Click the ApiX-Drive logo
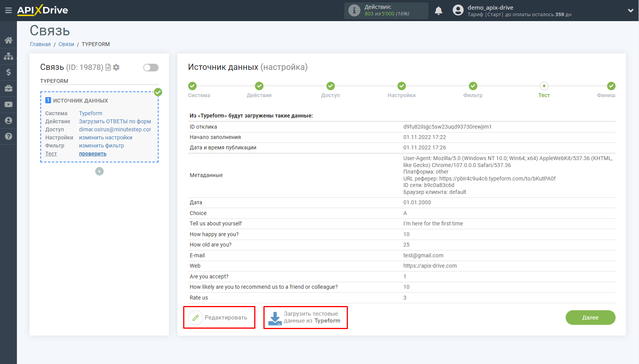 click(x=43, y=10)
